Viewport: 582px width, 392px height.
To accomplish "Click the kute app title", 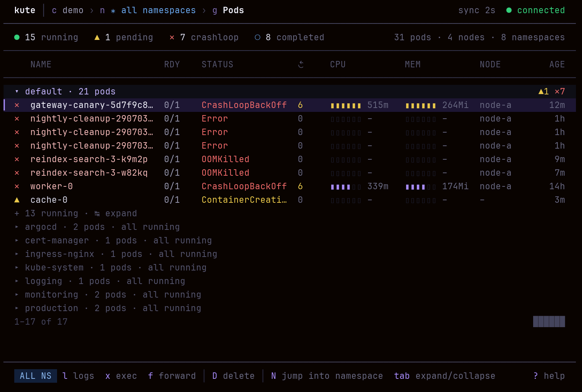I will point(25,10).
